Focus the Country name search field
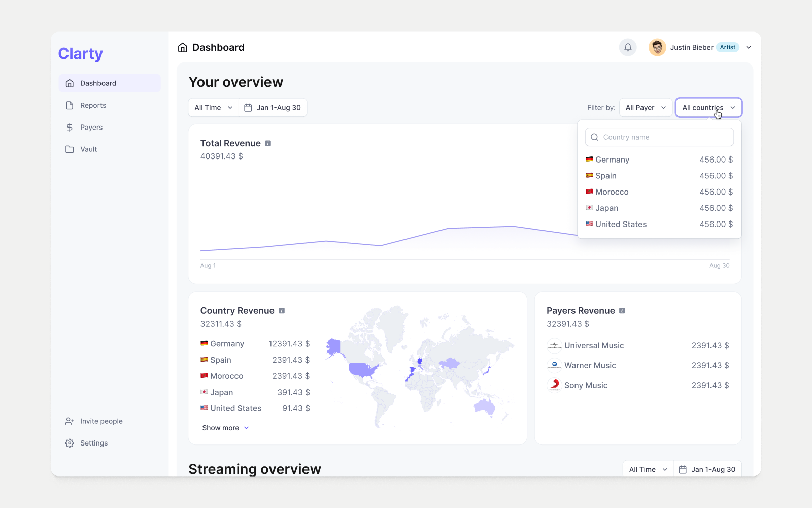This screenshot has width=812, height=508. pos(659,137)
